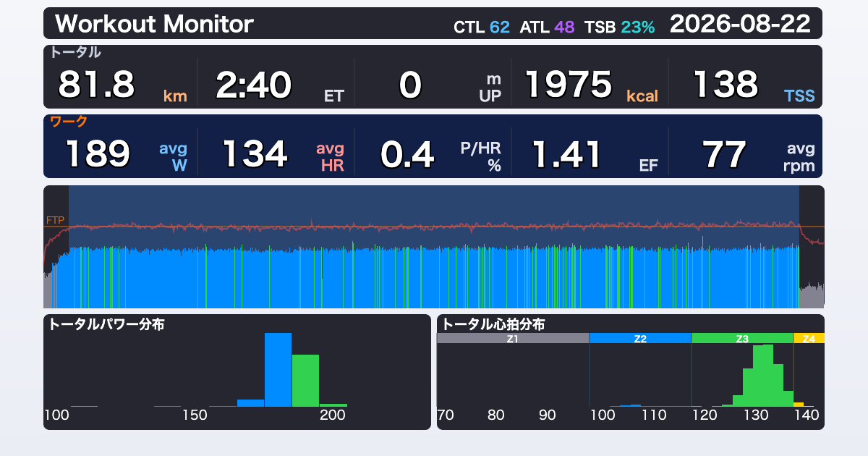Click the 0.4 P/HR % value

click(x=441, y=153)
